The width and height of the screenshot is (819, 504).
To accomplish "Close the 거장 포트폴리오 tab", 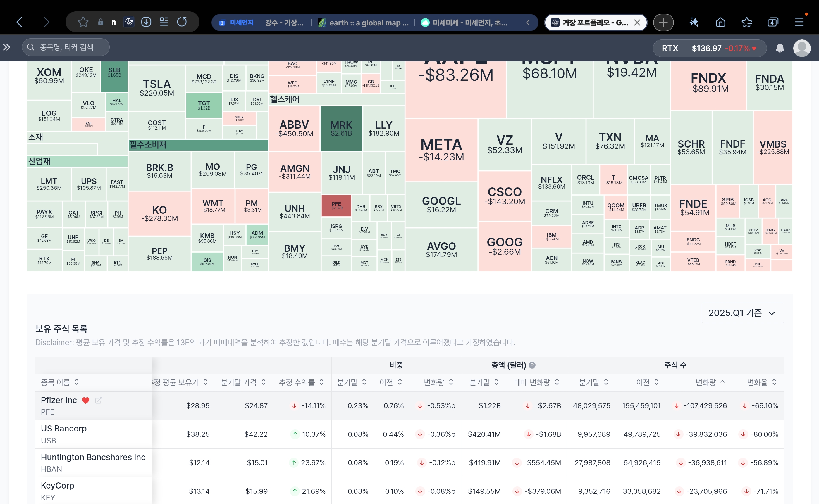I will click(x=637, y=23).
